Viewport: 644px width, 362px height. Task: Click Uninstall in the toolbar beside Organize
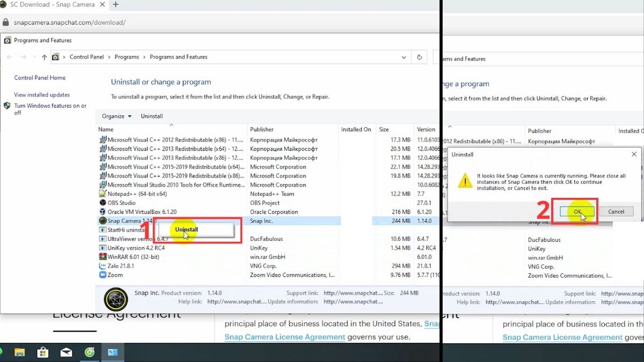[152, 116]
